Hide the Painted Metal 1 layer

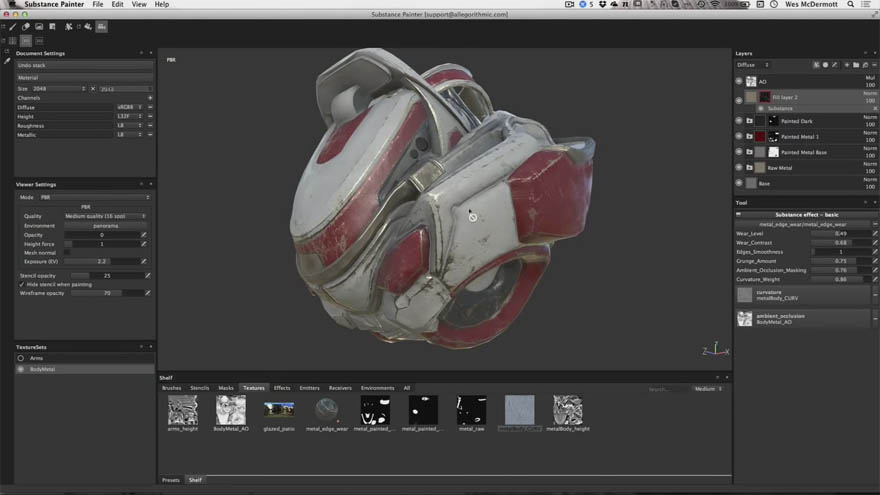coord(739,136)
